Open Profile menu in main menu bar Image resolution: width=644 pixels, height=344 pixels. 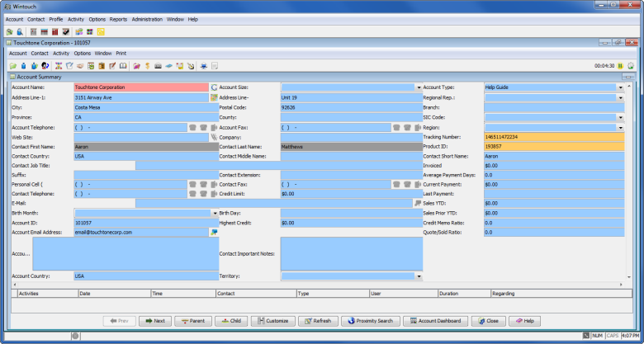tap(56, 19)
